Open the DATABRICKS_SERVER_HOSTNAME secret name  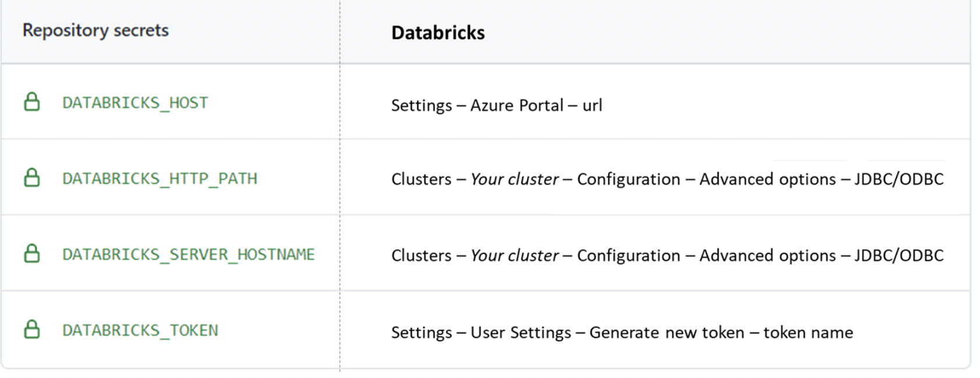[x=189, y=255]
